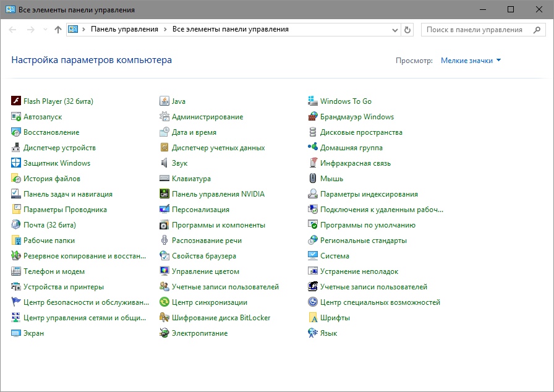Open Резервное копирование и восстановление link
Viewport: 554px width, 392px height.
pyautogui.click(x=85, y=256)
